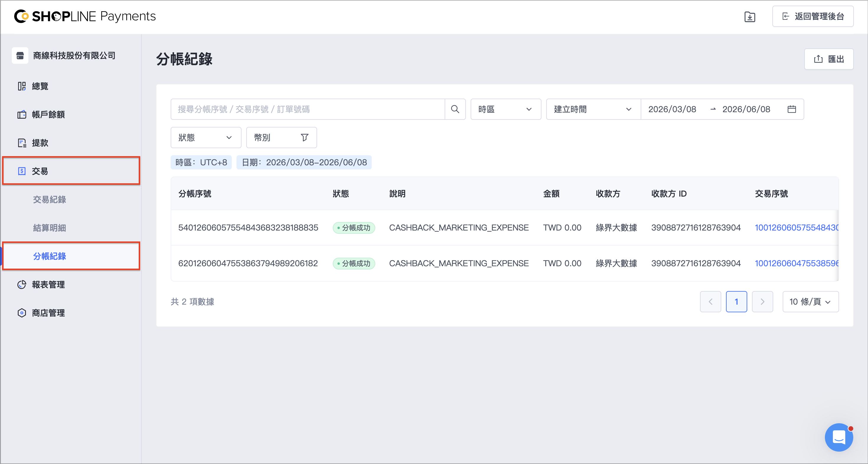Click the 共 2 項數據 total count text

point(192,302)
